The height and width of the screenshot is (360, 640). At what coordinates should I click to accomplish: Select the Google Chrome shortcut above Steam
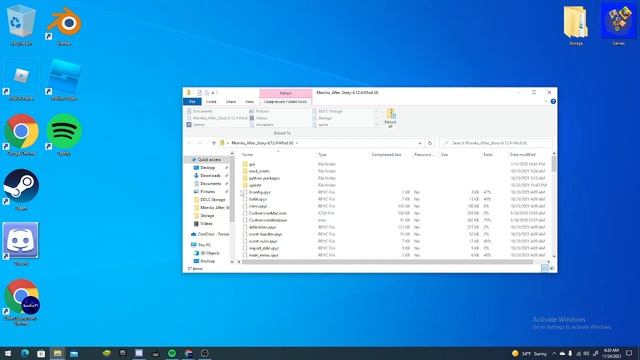(21, 135)
